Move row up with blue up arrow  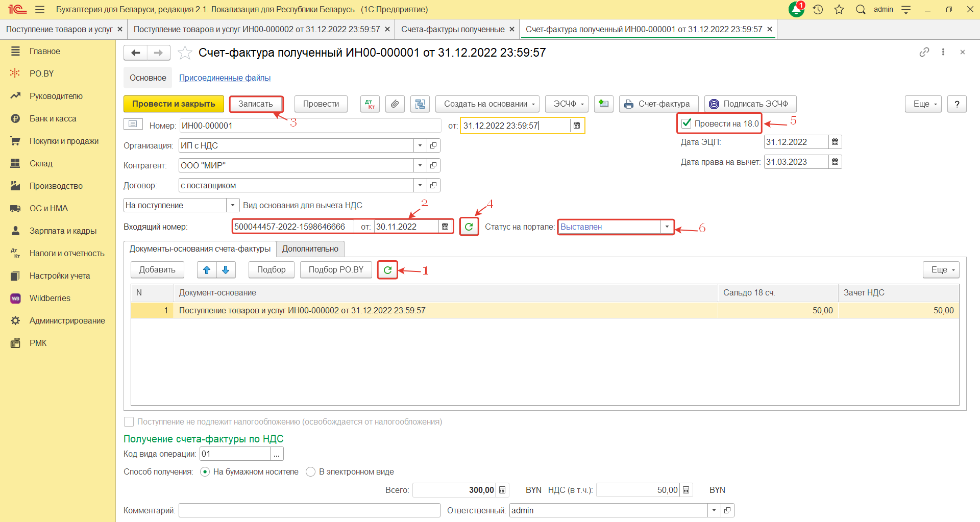pos(207,270)
